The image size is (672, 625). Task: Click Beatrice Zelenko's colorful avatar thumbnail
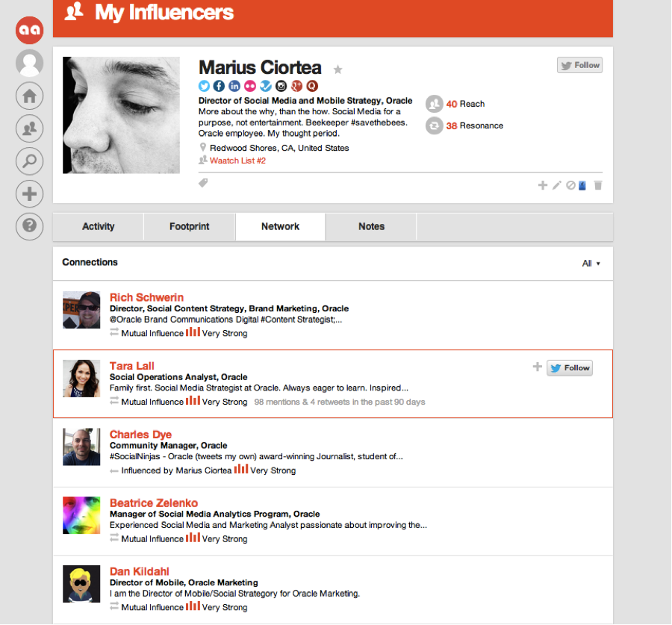click(x=81, y=515)
